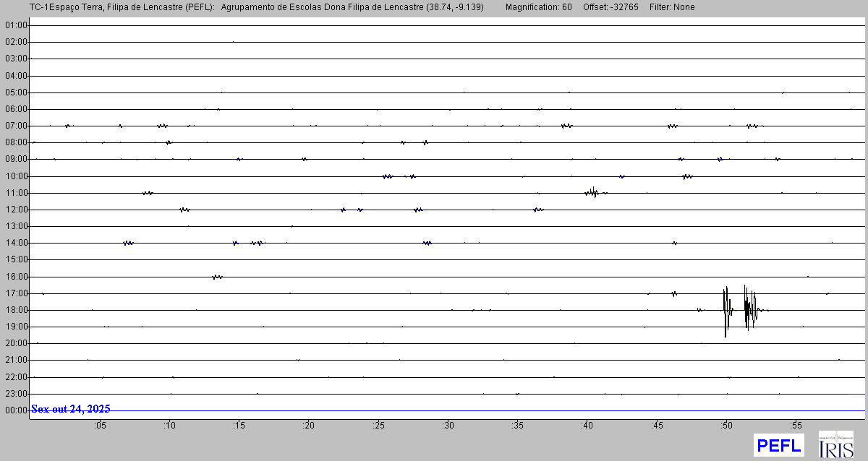Screen dimensions: 868x461
Task: Click the :05 minute axis label
Action: click(100, 426)
